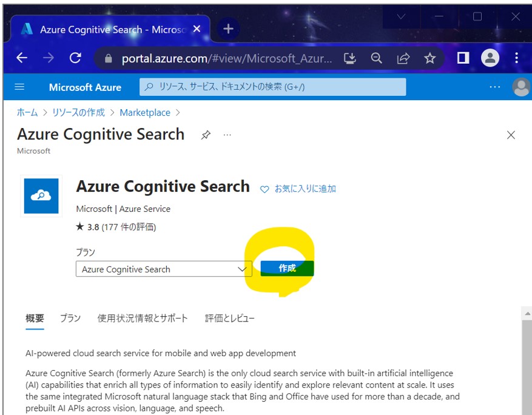Click the Microsoft | Azure Service text
The image size is (532, 415).
click(x=123, y=209)
